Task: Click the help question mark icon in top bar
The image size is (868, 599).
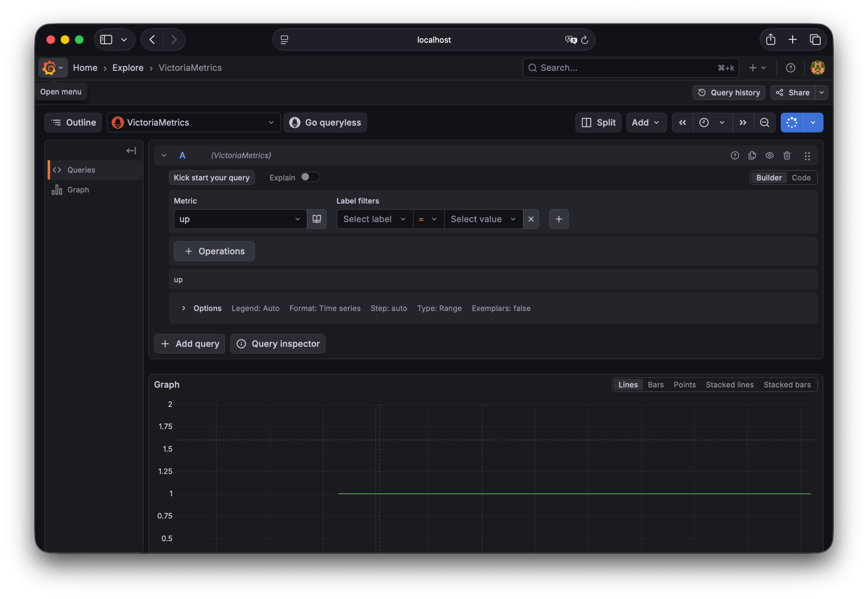Action: coord(790,68)
